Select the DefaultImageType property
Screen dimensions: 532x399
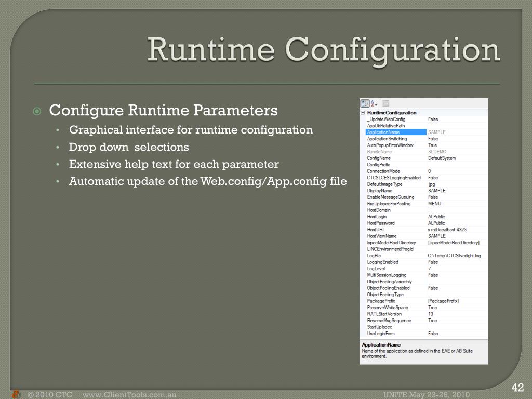click(384, 184)
